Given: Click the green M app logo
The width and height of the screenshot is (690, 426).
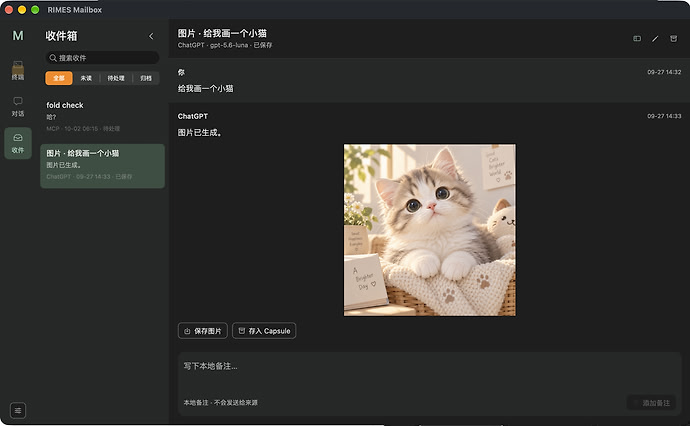Looking at the screenshot, I should (x=18, y=36).
